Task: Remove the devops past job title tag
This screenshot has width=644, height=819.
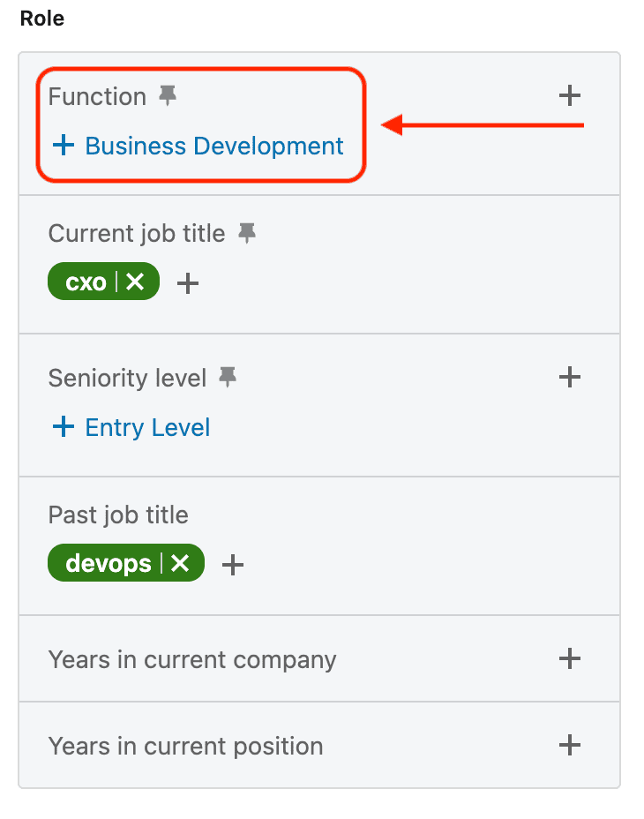Action: pos(181,563)
